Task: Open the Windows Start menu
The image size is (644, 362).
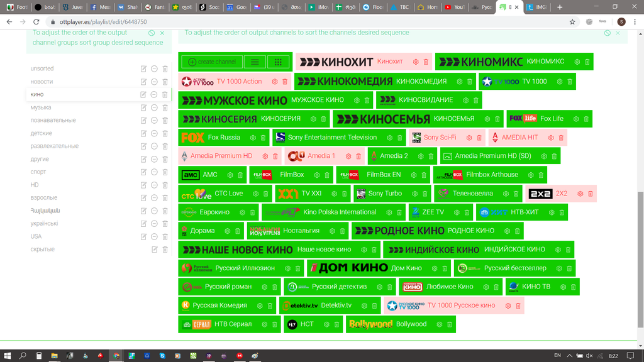Action: [x=8, y=356]
